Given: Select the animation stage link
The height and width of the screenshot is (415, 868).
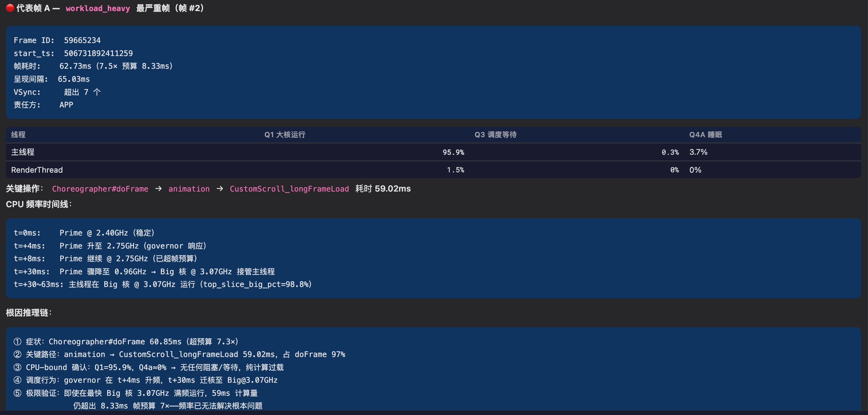Looking at the screenshot, I should click(x=189, y=189).
